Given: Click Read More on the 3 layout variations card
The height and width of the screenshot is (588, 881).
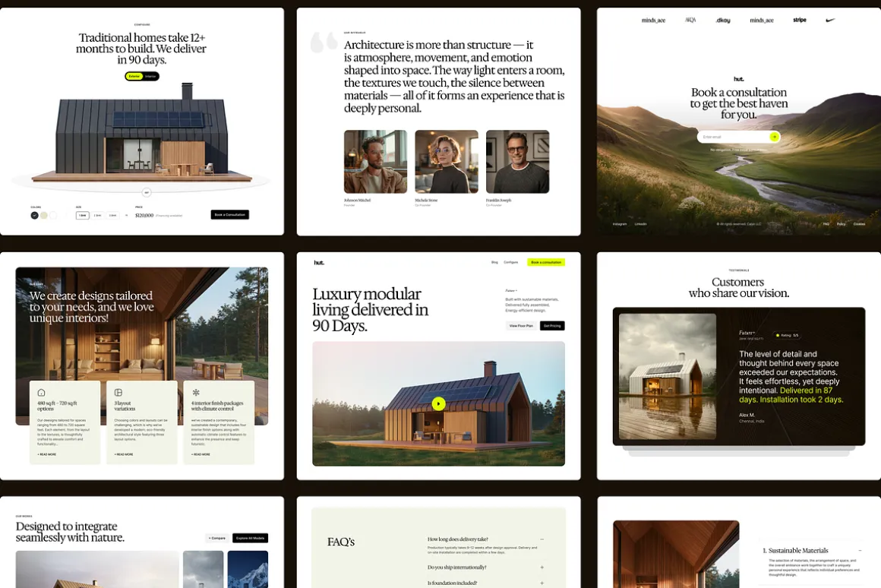Looking at the screenshot, I should coord(124,454).
